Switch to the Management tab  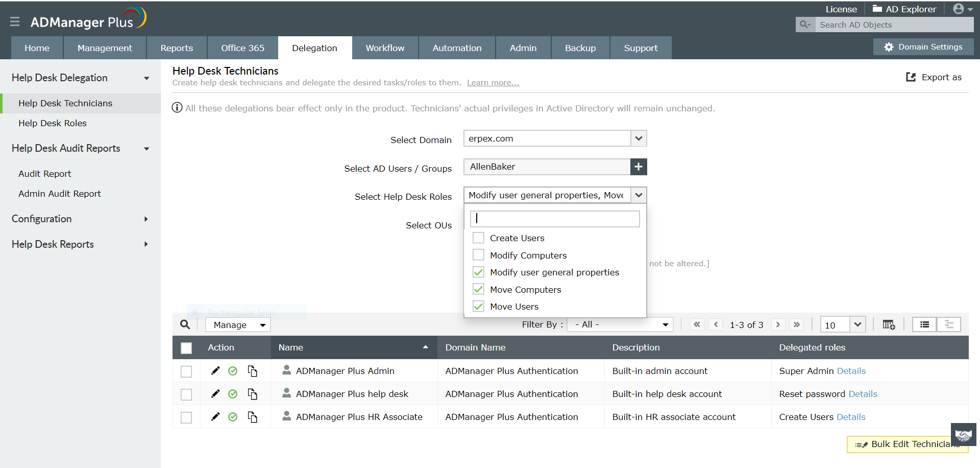click(x=105, y=48)
